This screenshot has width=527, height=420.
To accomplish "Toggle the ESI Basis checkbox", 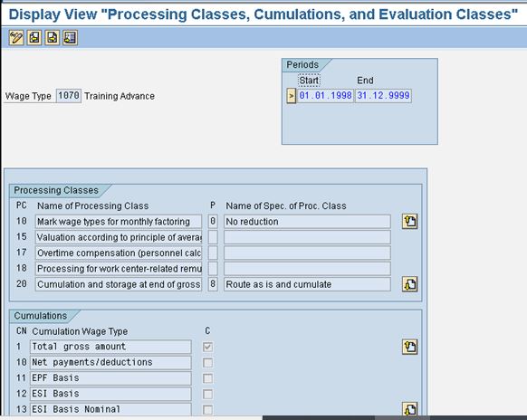I will coord(207,394).
